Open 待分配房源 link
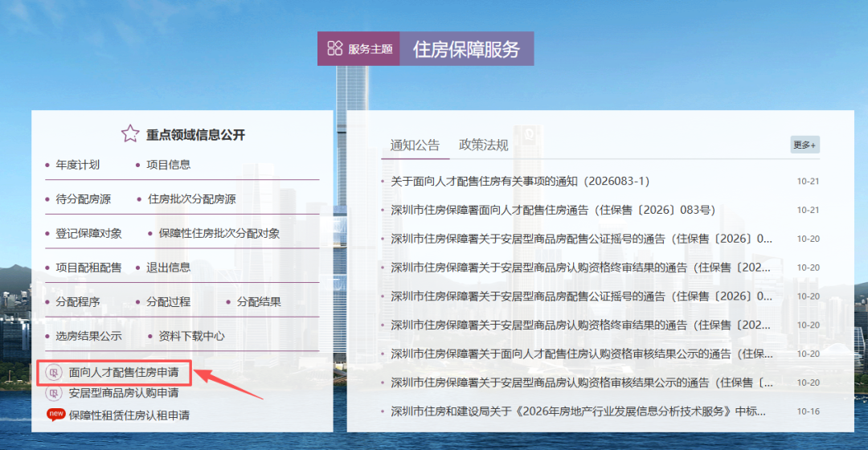This screenshot has width=868, height=450. pos(83,198)
